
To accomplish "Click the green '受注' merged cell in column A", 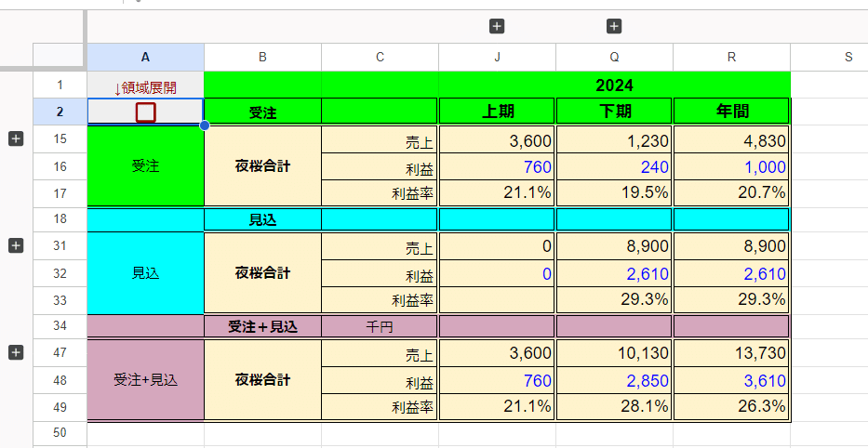I will coord(145,166).
